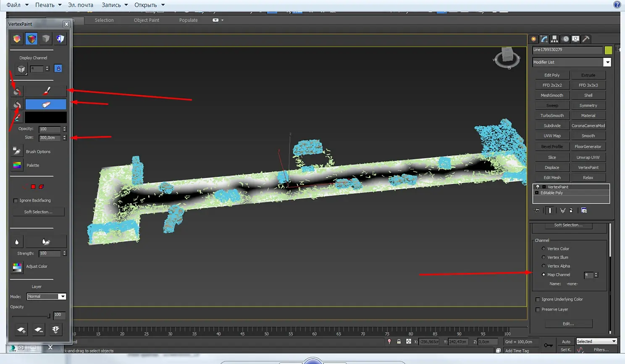This screenshot has height=364, width=625.
Task: Click the TurboSmooth modifier button
Action: pyautogui.click(x=552, y=115)
